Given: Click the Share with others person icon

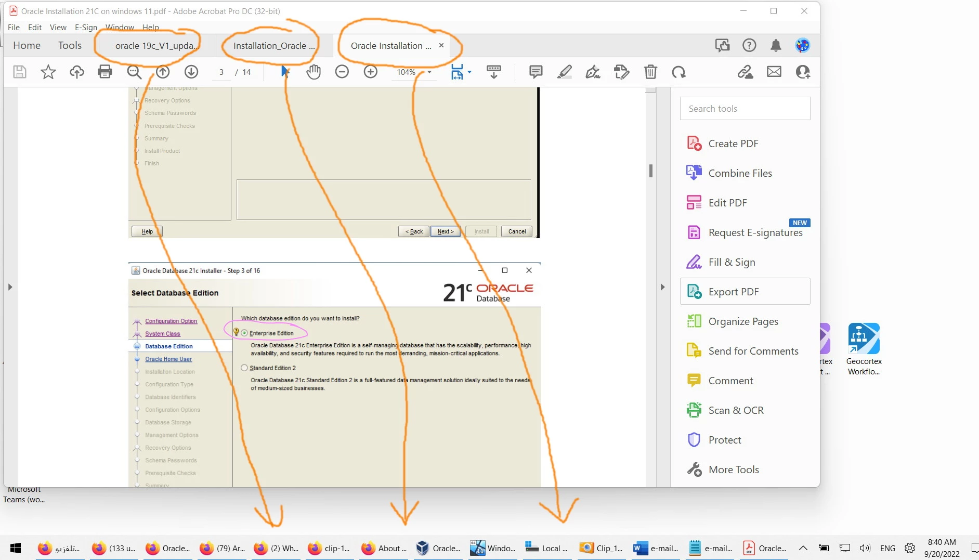Looking at the screenshot, I should click(x=803, y=72).
